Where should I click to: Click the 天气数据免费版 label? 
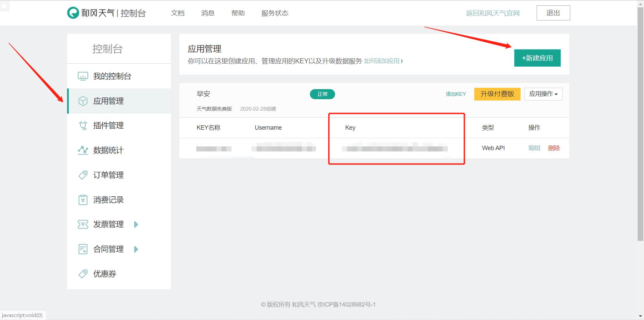coord(214,109)
